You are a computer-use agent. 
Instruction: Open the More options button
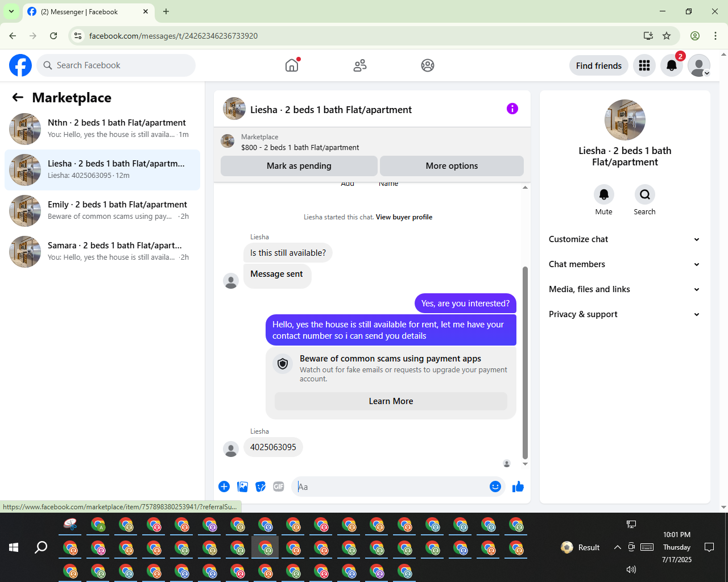[452, 166]
